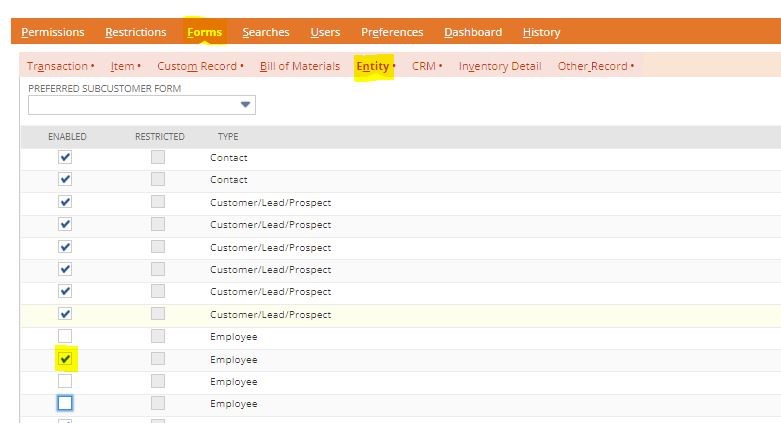Toggle Restricted on the first Employee row
This screenshot has height=423, width=781.
[158, 336]
